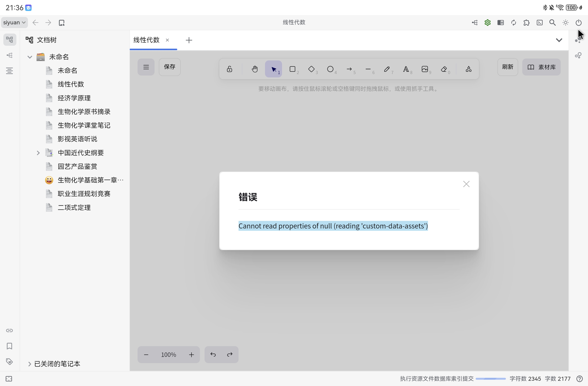Open the marketplace puzzle icon
588x386 pixels.
coord(526,22)
